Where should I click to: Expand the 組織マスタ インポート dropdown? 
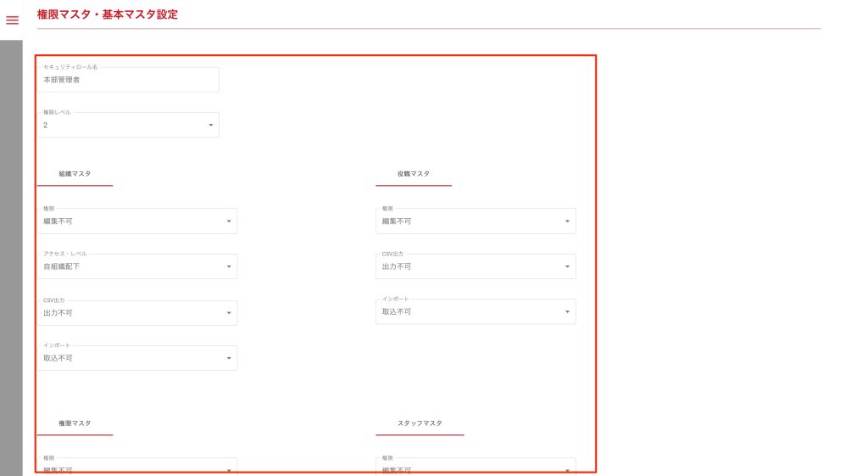pyautogui.click(x=136, y=358)
